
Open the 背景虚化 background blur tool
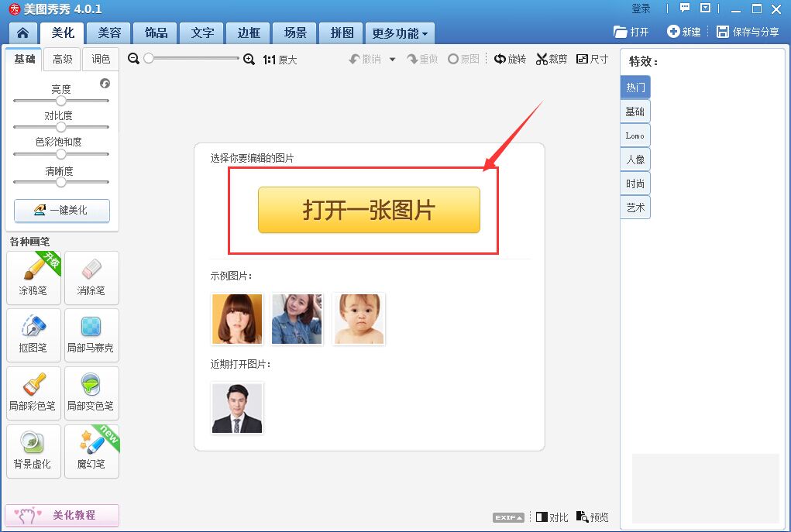pyautogui.click(x=33, y=451)
